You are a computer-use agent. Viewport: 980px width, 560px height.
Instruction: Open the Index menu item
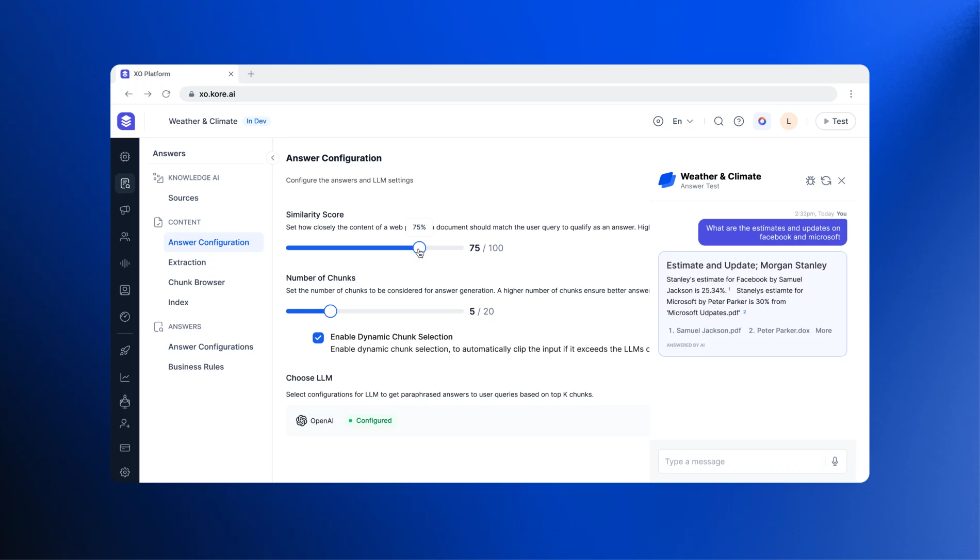pyautogui.click(x=178, y=303)
